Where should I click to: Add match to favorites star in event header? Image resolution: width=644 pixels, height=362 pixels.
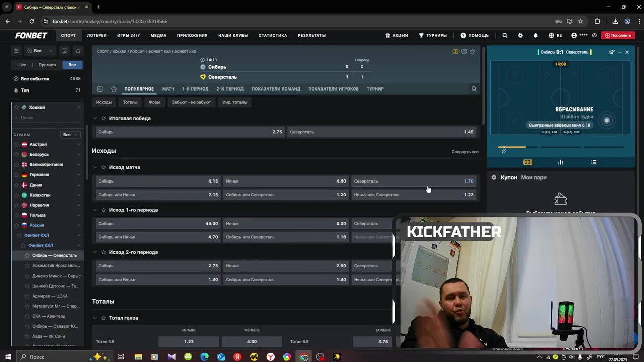pyautogui.click(x=472, y=51)
